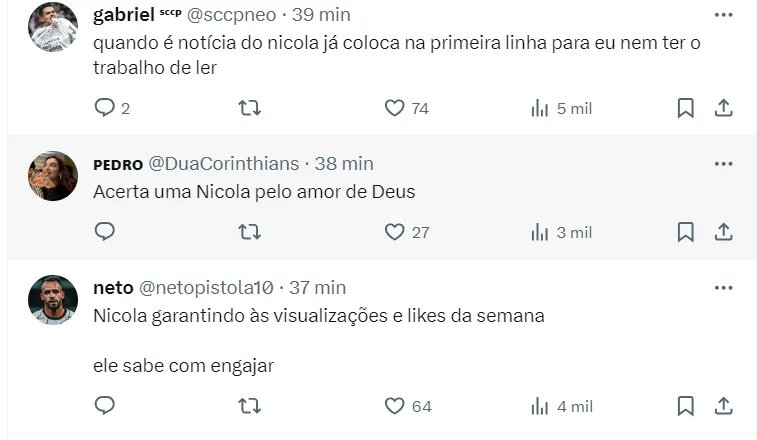Image resolution: width=757 pixels, height=440 pixels.
Task: Click neto's profile avatar
Action: [53, 300]
